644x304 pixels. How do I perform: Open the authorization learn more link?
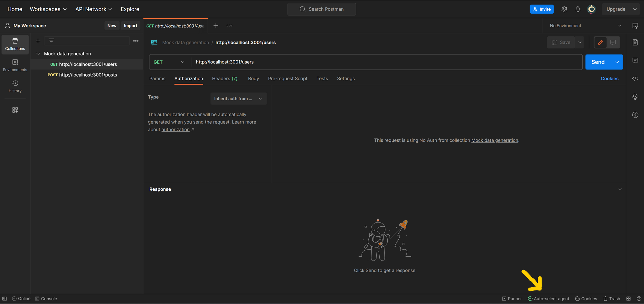tap(175, 129)
